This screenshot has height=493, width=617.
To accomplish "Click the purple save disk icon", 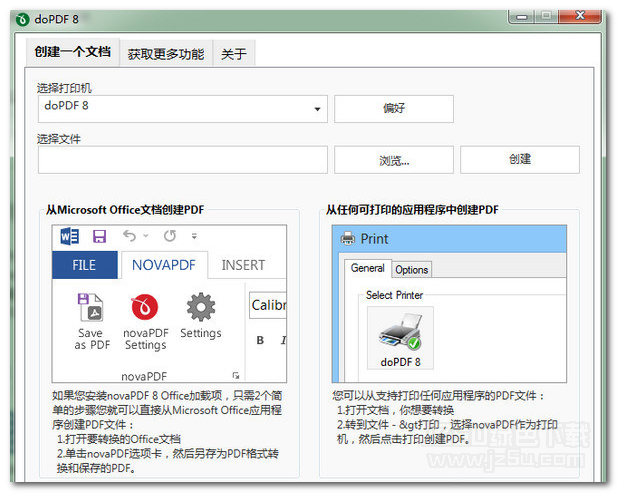I will [99, 236].
